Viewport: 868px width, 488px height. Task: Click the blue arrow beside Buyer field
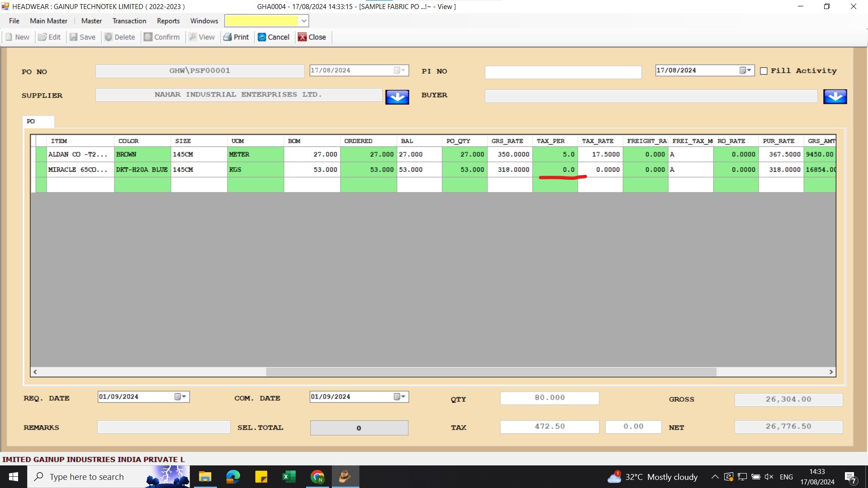click(835, 96)
